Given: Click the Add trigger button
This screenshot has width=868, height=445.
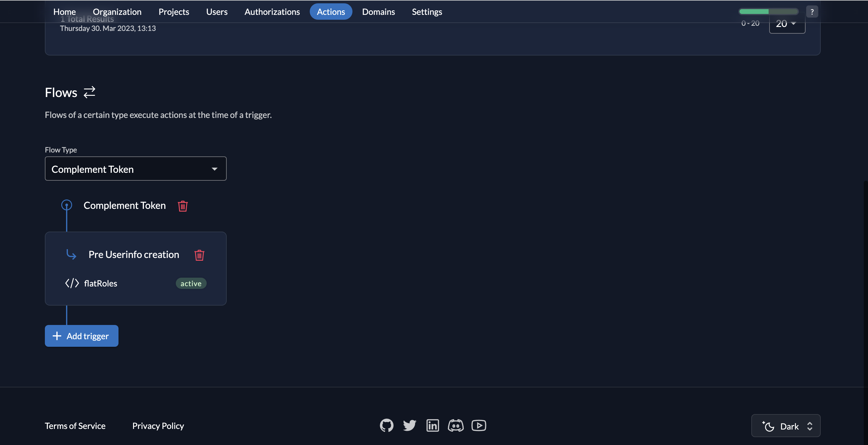Looking at the screenshot, I should coord(82,336).
